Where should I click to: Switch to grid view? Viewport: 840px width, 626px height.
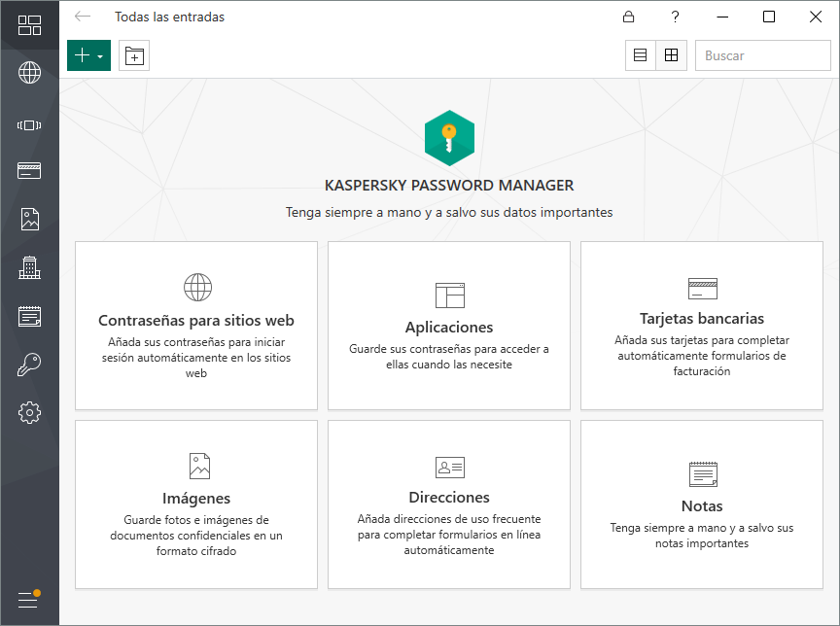[x=671, y=56]
